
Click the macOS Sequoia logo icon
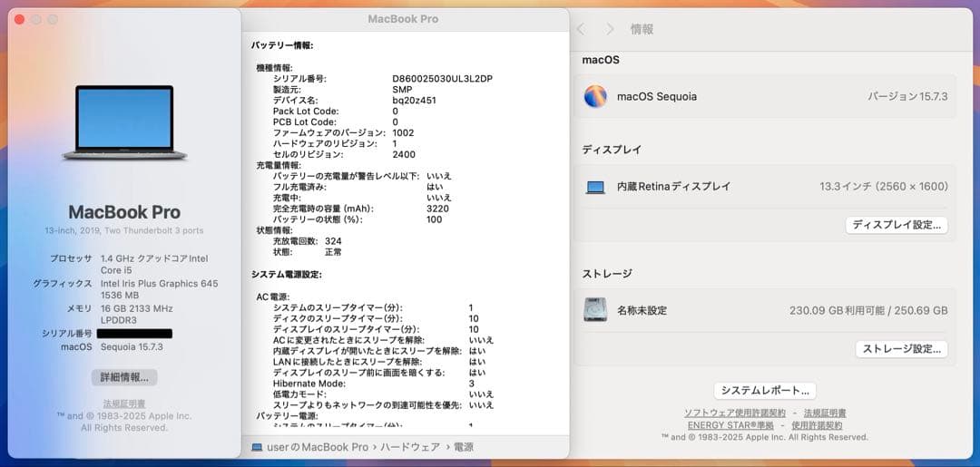[595, 97]
